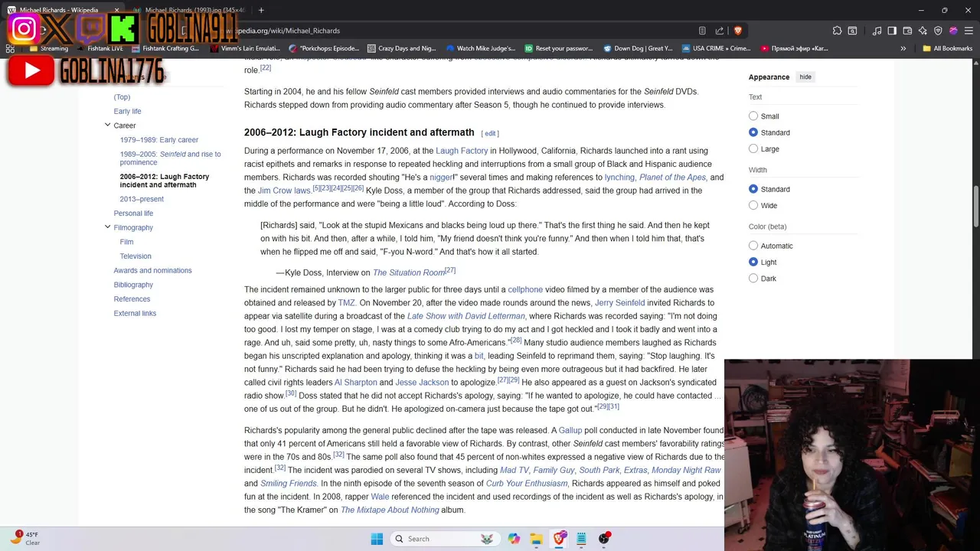980x551 pixels.
Task: Collapse the Filmography section in contents
Action: tap(107, 227)
